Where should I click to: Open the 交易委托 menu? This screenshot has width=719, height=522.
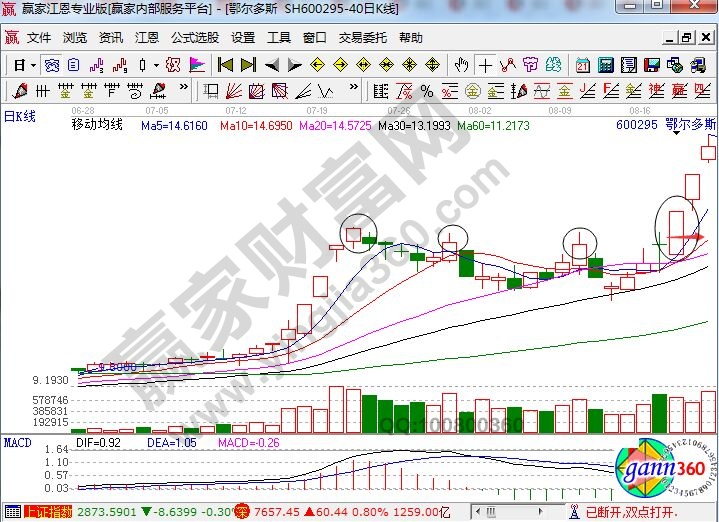pos(362,38)
